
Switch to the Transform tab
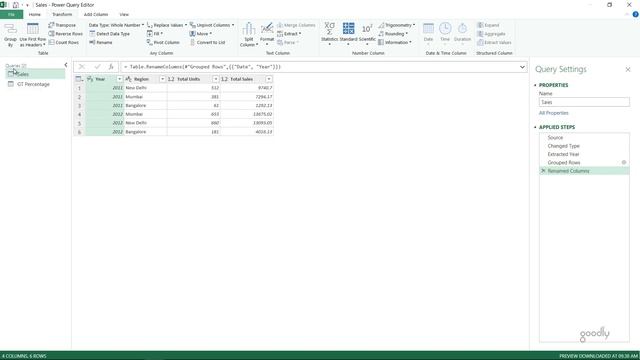tap(62, 15)
